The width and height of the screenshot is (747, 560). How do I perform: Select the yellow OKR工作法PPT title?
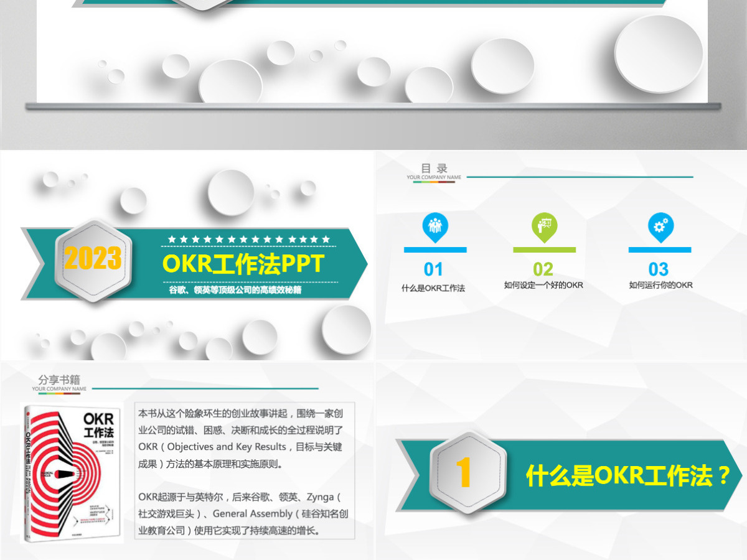[243, 264]
